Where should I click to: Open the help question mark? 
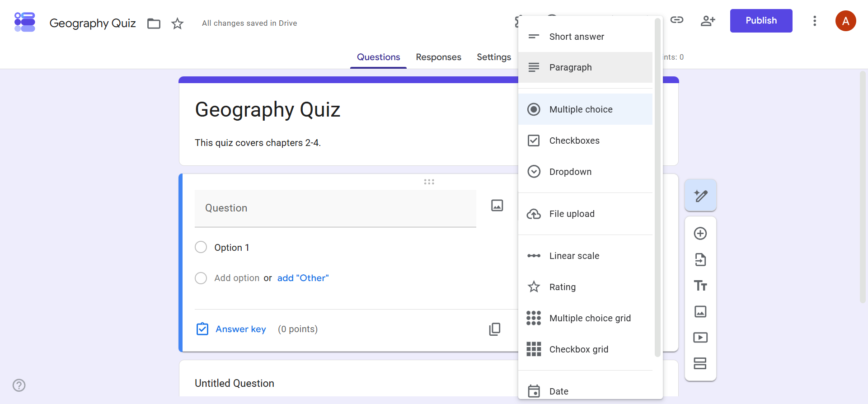click(x=19, y=385)
